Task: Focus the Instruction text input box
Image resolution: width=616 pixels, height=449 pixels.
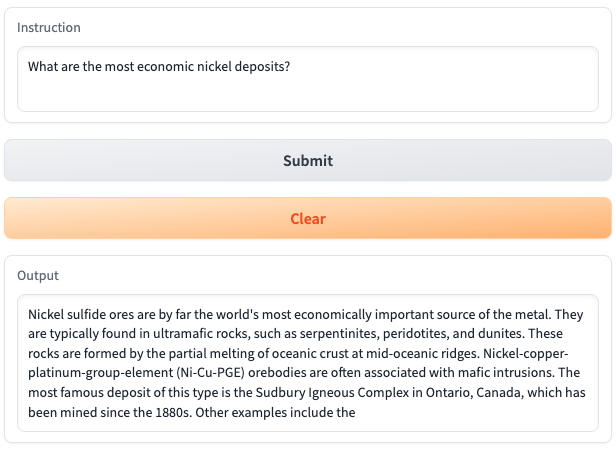Action: pos(308,80)
